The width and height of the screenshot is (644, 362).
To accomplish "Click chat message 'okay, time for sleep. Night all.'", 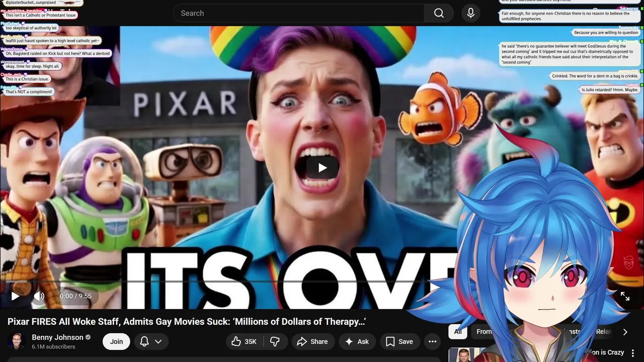I will [33, 66].
